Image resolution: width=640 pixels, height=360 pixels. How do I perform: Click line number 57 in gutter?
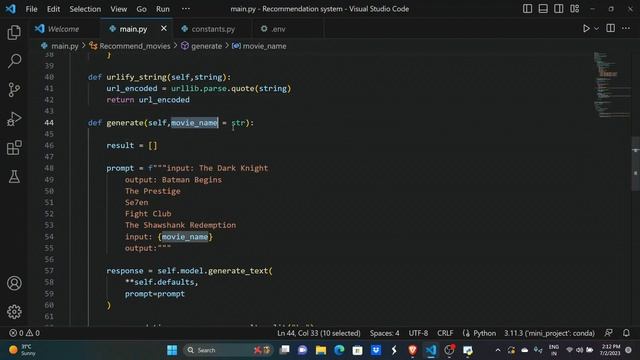pos(49,271)
